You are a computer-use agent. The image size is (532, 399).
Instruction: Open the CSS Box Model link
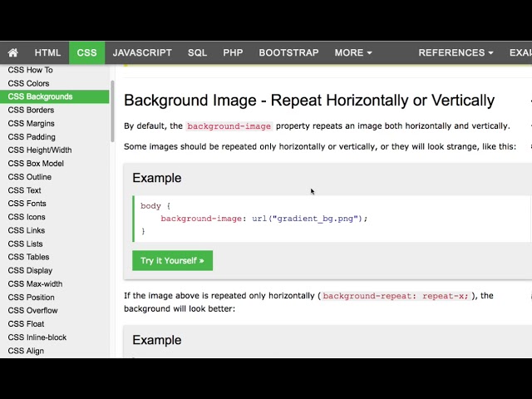tap(36, 164)
